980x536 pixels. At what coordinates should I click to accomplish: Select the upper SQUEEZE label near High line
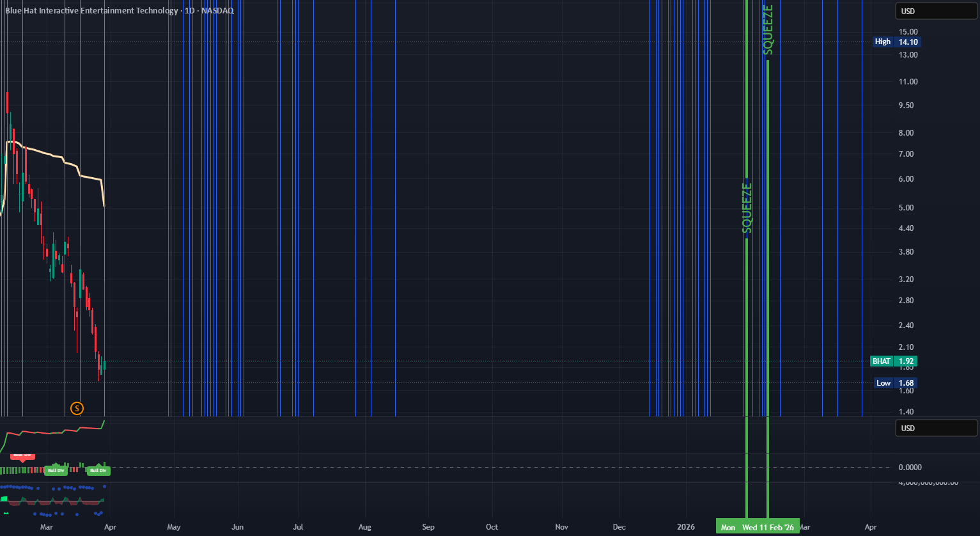pos(768,30)
